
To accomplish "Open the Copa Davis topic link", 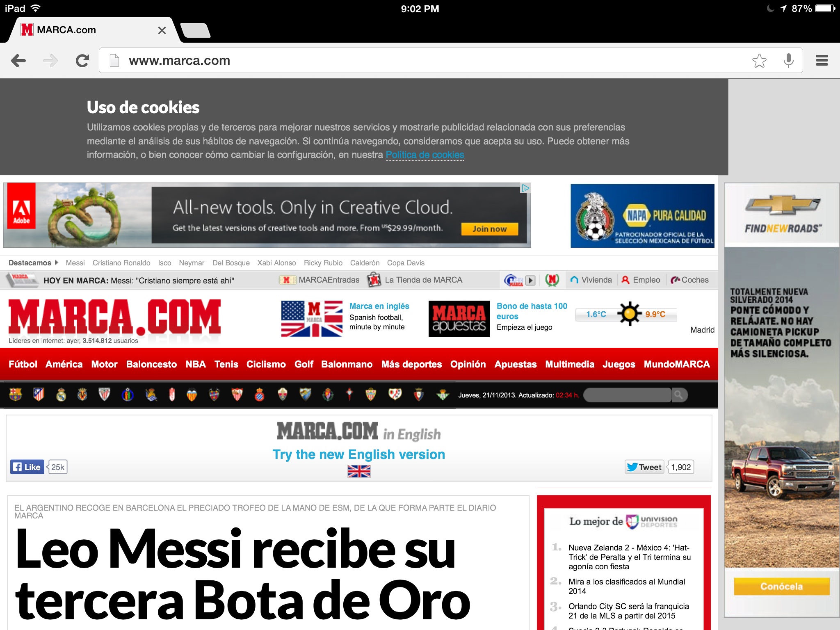I will pos(406,263).
